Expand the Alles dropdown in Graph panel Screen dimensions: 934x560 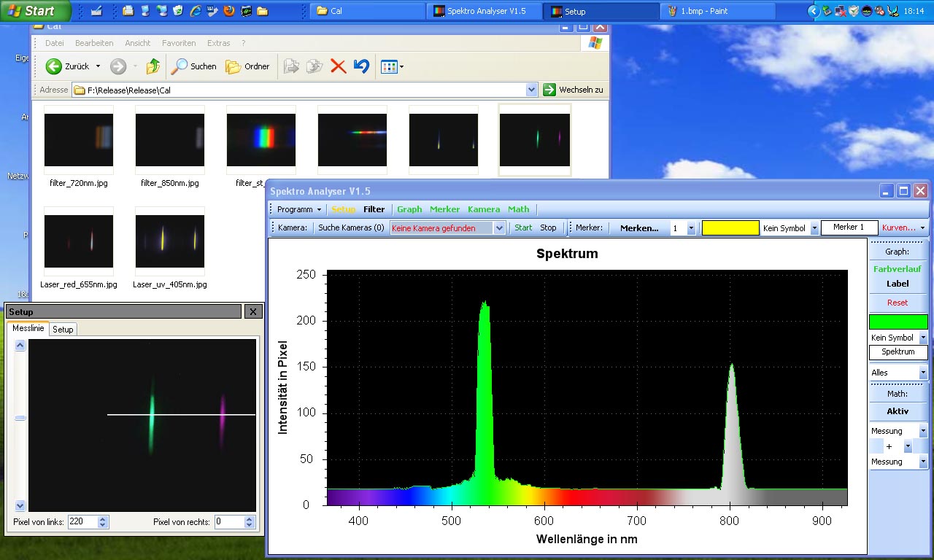coord(922,373)
